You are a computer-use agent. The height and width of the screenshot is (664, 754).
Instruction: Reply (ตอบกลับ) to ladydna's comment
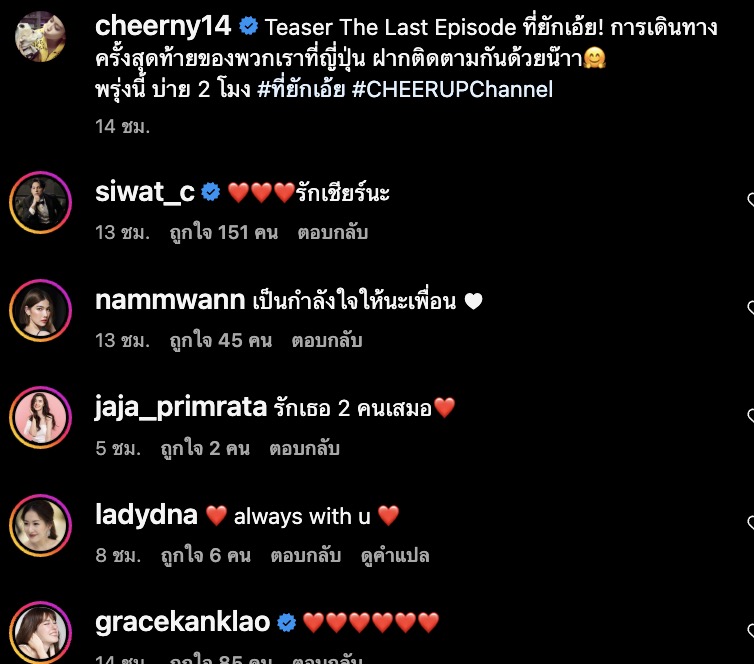coord(306,556)
